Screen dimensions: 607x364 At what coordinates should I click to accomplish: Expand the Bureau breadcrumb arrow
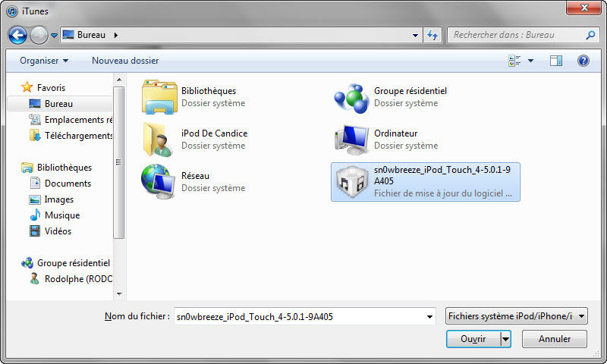point(116,35)
